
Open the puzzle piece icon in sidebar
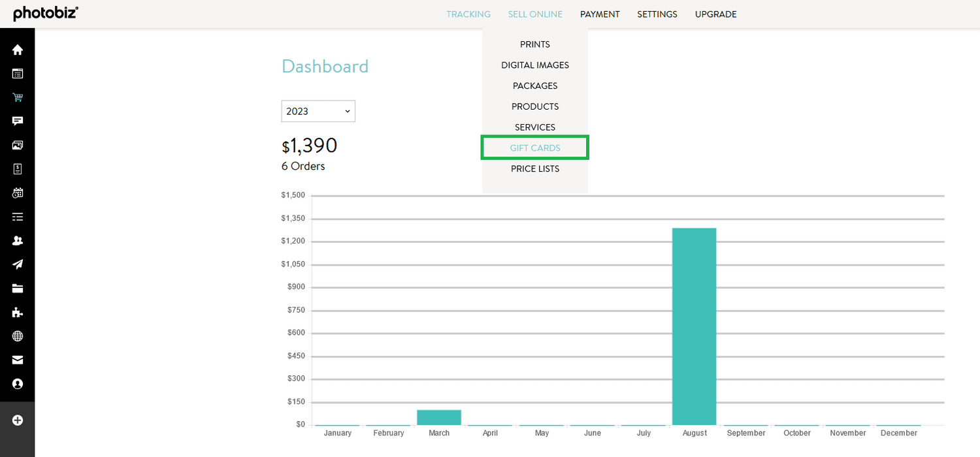[18, 312]
